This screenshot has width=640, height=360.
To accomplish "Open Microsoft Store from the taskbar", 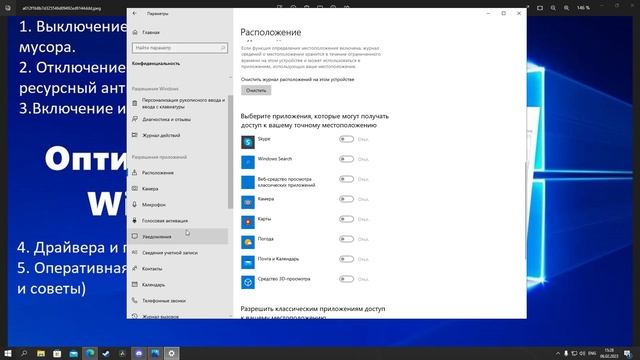I will [57, 353].
